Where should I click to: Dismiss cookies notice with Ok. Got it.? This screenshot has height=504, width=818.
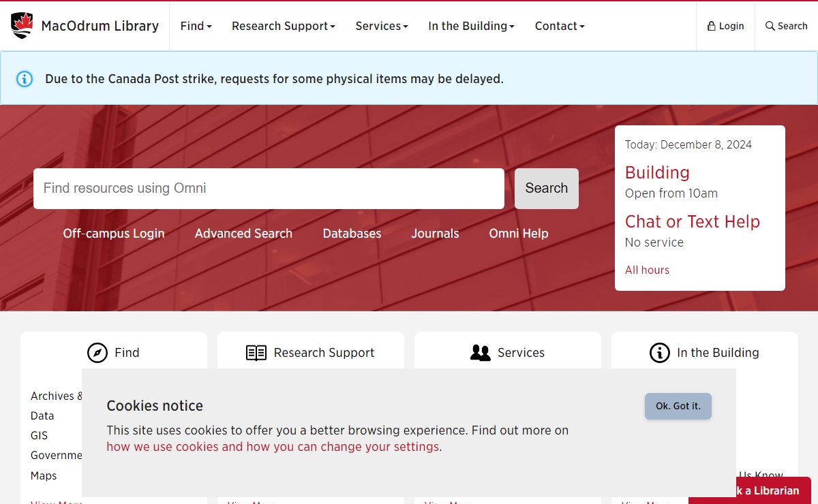pyautogui.click(x=678, y=406)
